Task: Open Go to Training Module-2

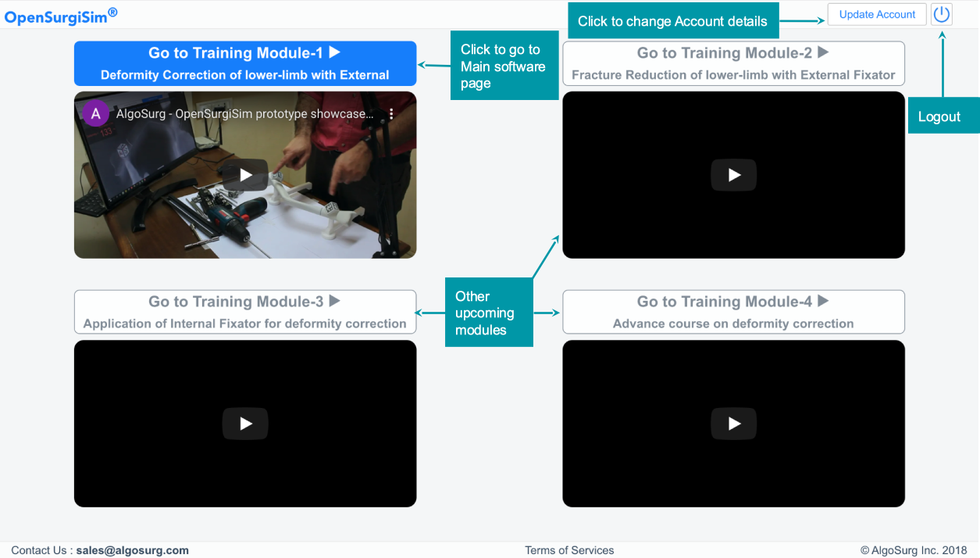Action: 733,63
